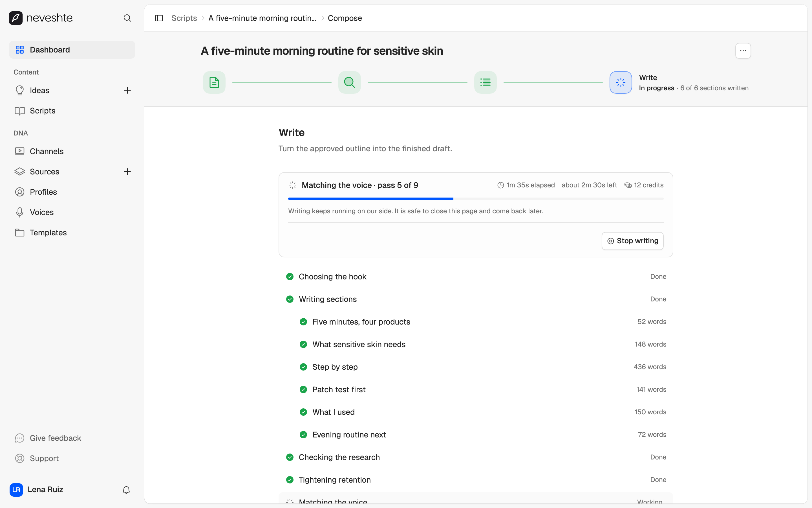812x508 pixels.
Task: Click Give feedback link
Action: [72, 438]
